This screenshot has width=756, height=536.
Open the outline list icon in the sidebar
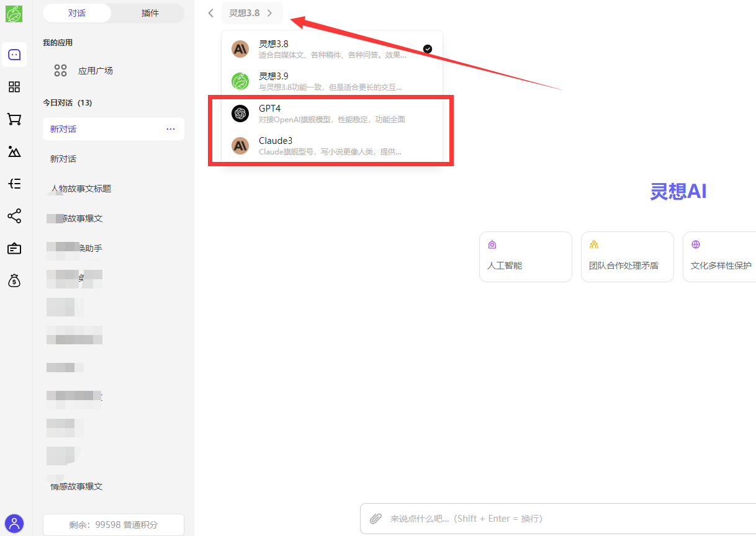click(14, 184)
